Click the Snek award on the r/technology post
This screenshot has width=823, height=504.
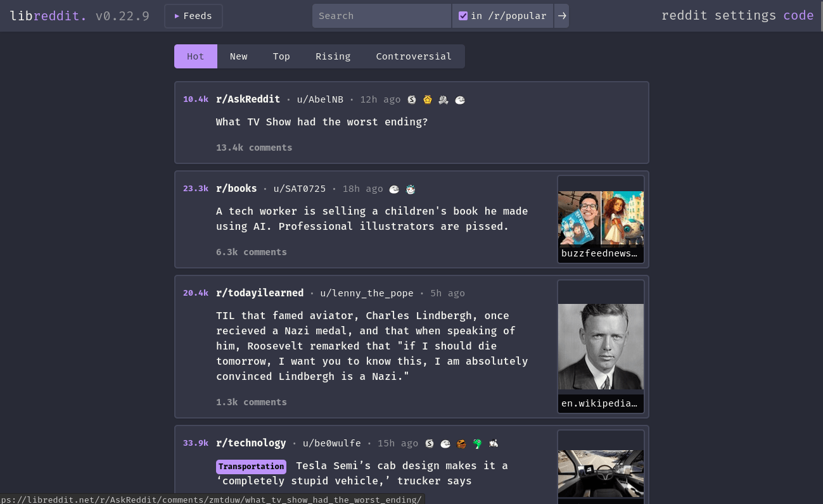click(x=477, y=443)
